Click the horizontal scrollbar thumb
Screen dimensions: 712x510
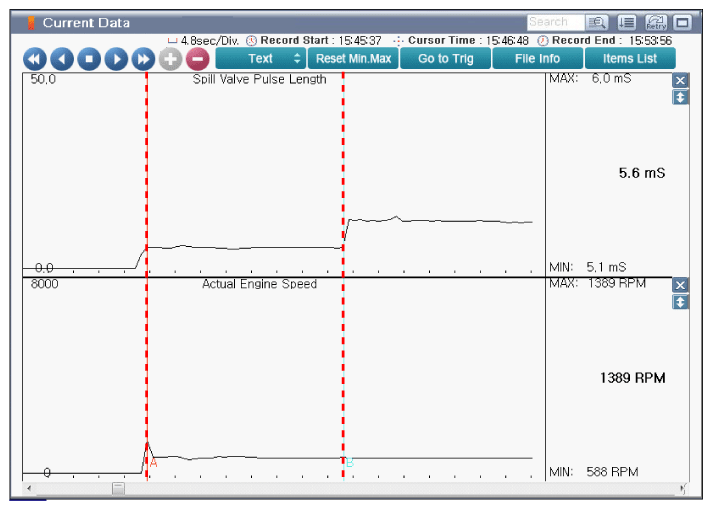[118, 489]
